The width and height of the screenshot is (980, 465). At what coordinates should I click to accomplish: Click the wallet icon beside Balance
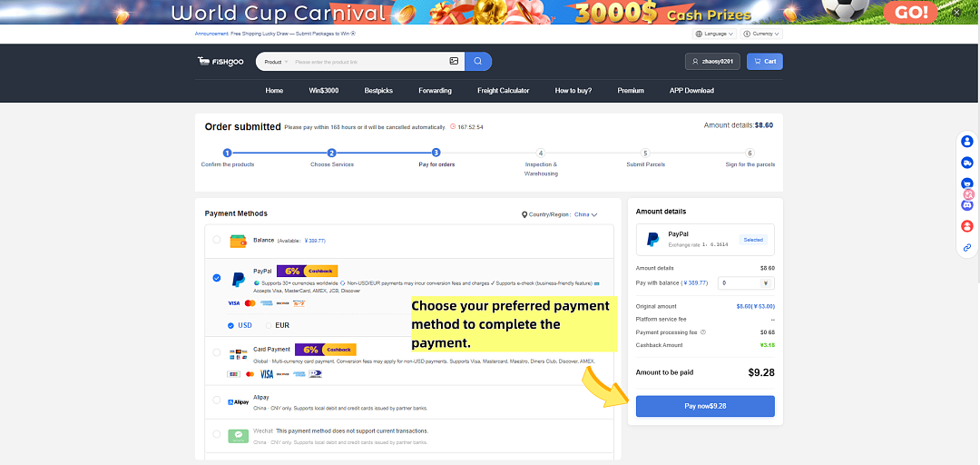(238, 241)
